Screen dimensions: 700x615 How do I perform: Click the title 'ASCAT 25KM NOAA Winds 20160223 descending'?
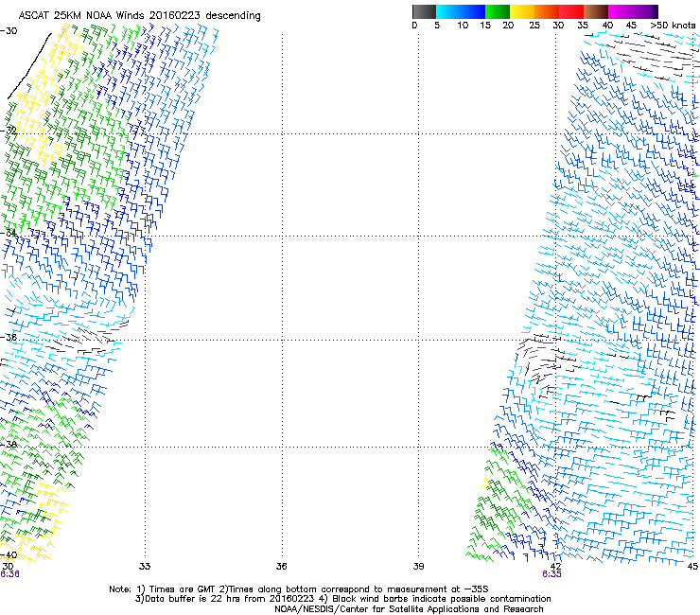point(139,15)
